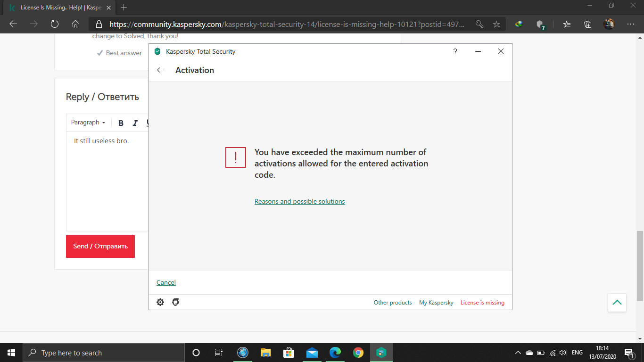Apply italic formatting in reply editor

[135, 123]
